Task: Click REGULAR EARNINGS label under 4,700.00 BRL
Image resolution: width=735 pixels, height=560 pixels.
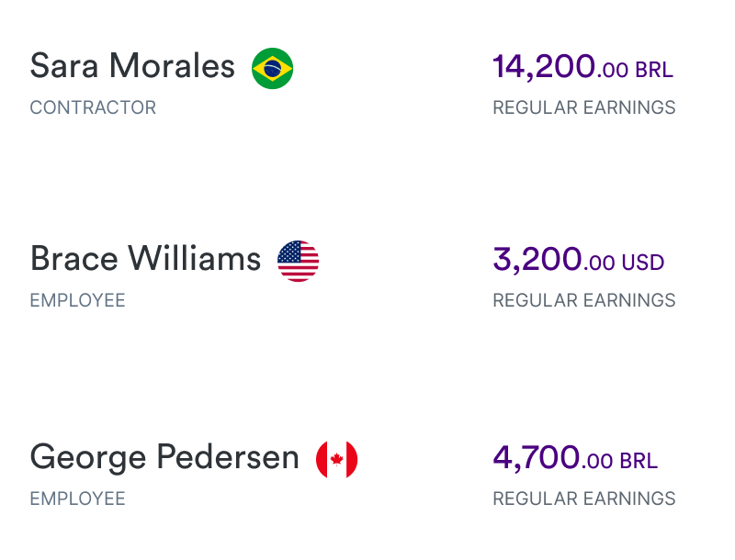Action: click(x=584, y=499)
